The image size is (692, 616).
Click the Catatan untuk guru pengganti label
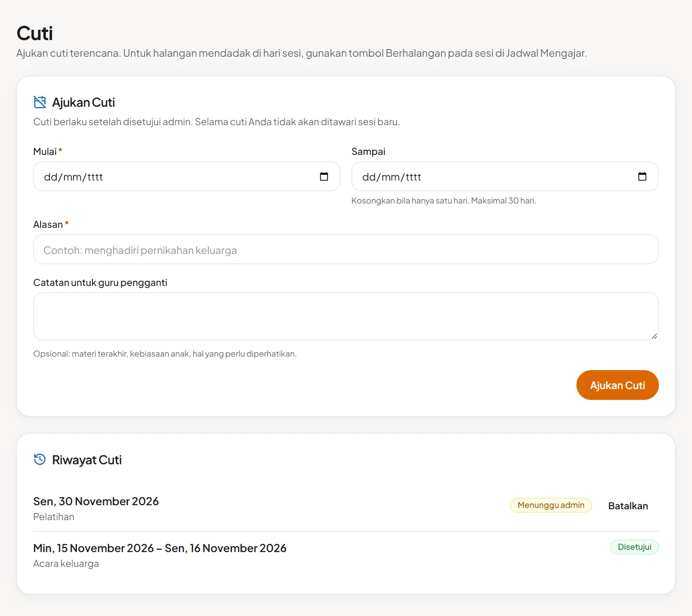click(x=100, y=283)
